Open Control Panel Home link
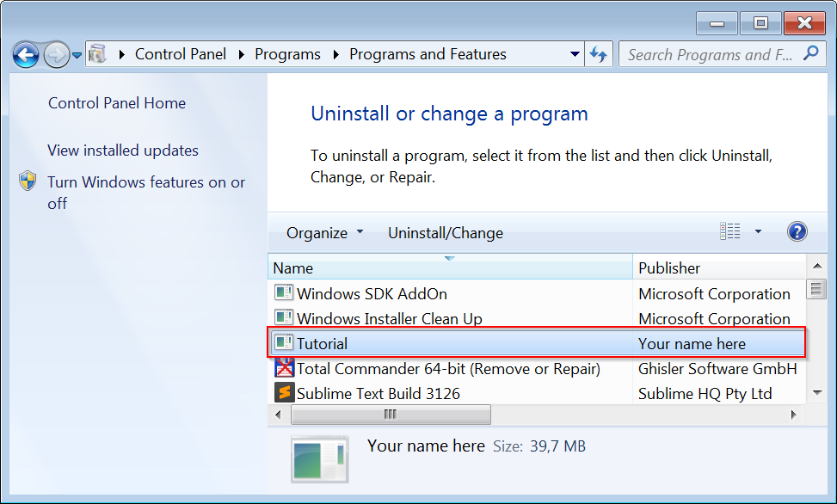The width and height of the screenshot is (837, 504). 117,103
